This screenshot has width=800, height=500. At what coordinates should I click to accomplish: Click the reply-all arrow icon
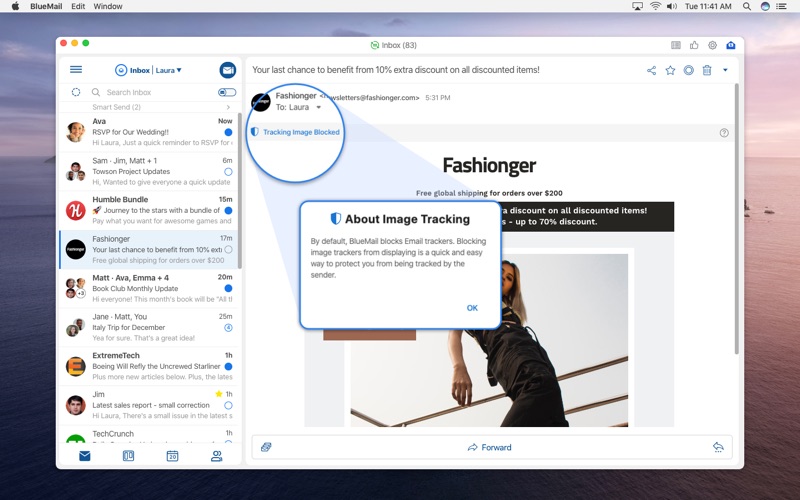click(x=718, y=447)
